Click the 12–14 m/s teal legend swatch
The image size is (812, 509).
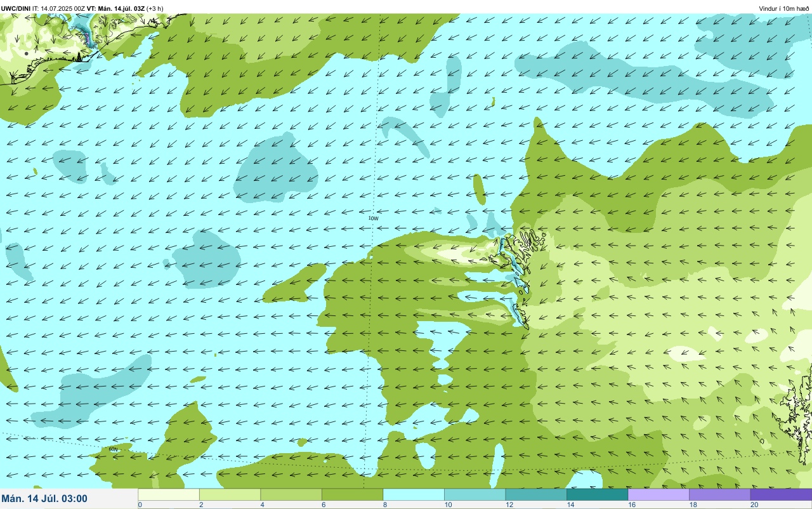tap(536, 494)
